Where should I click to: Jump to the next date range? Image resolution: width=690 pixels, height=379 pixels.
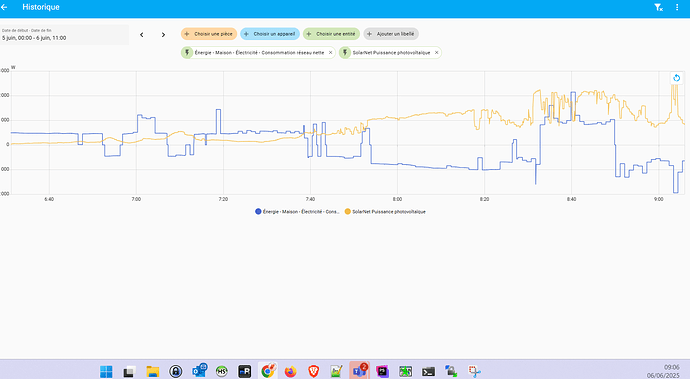[x=163, y=35]
